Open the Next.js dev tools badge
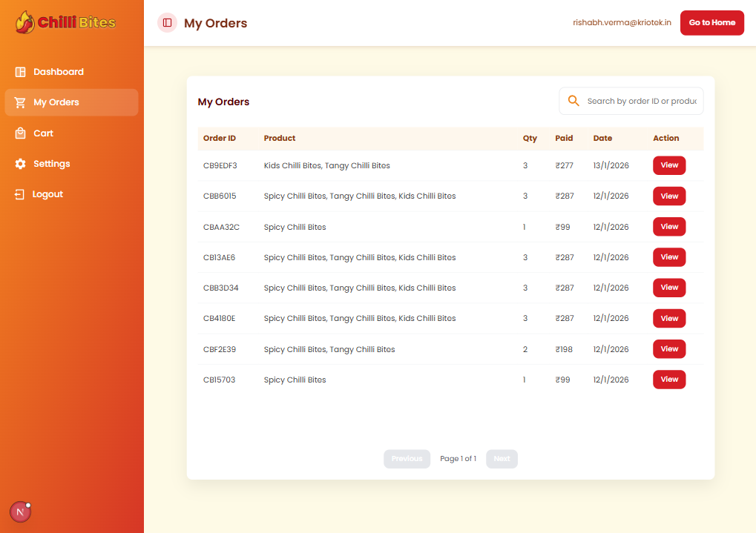 [x=20, y=512]
